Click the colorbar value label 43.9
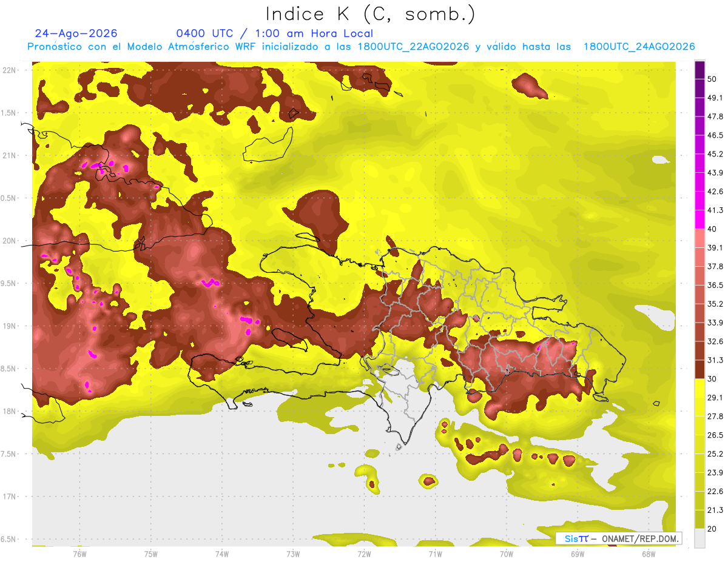 pyautogui.click(x=715, y=172)
